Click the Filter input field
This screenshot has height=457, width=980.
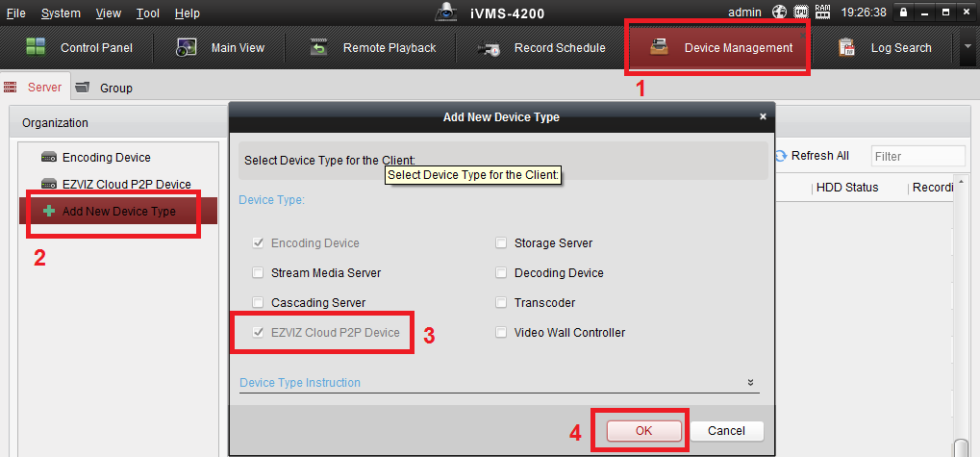(x=917, y=156)
